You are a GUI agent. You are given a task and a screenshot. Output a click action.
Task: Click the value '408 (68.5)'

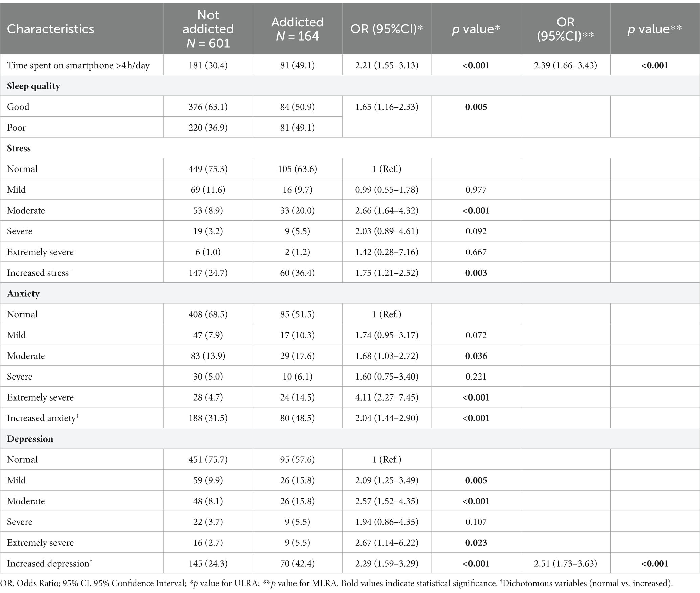(208, 314)
